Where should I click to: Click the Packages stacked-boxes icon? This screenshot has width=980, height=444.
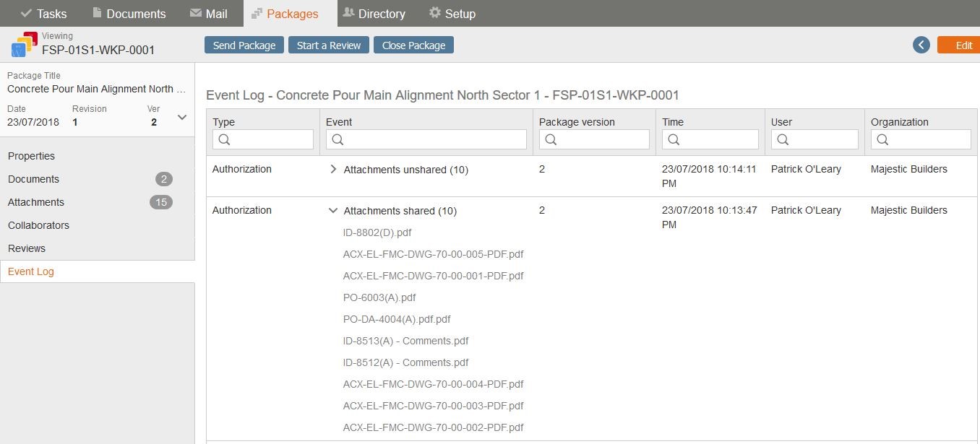coord(257,14)
